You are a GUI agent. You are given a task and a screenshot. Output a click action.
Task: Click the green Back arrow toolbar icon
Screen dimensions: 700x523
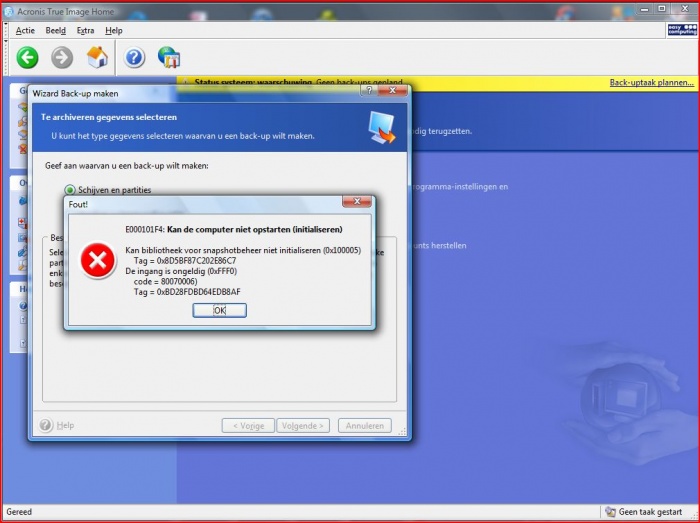pos(27,58)
